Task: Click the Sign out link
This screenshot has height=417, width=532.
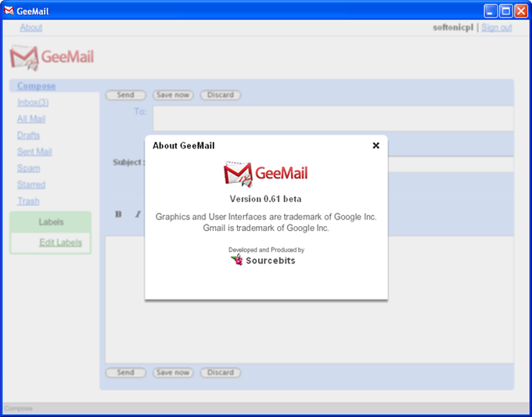Action: tap(496, 27)
